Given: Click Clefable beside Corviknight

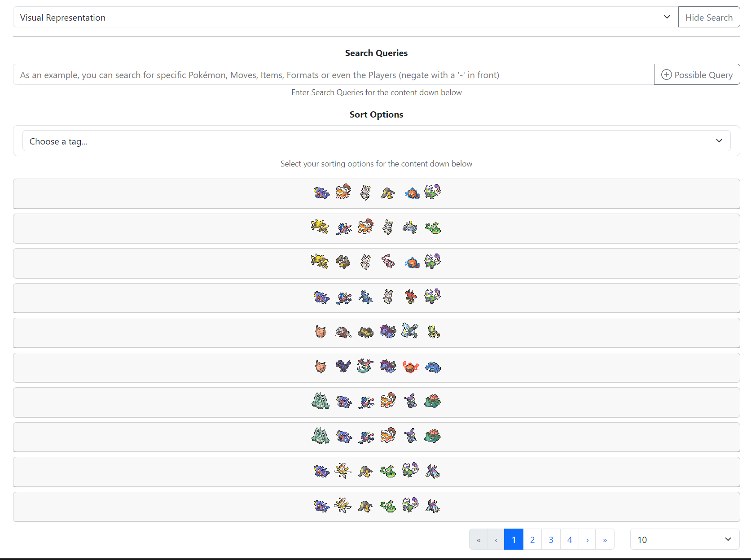Looking at the screenshot, I should pos(321,367).
